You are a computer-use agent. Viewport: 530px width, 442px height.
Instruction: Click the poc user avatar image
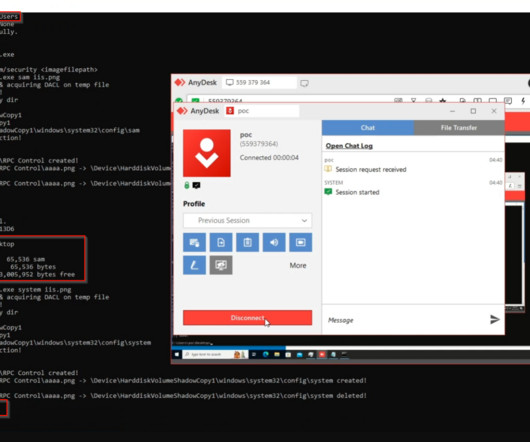coord(207,153)
